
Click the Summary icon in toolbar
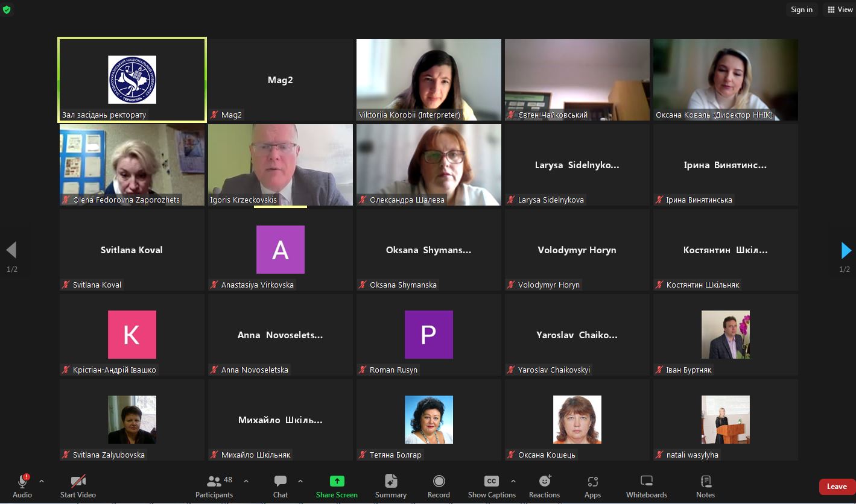(391, 485)
